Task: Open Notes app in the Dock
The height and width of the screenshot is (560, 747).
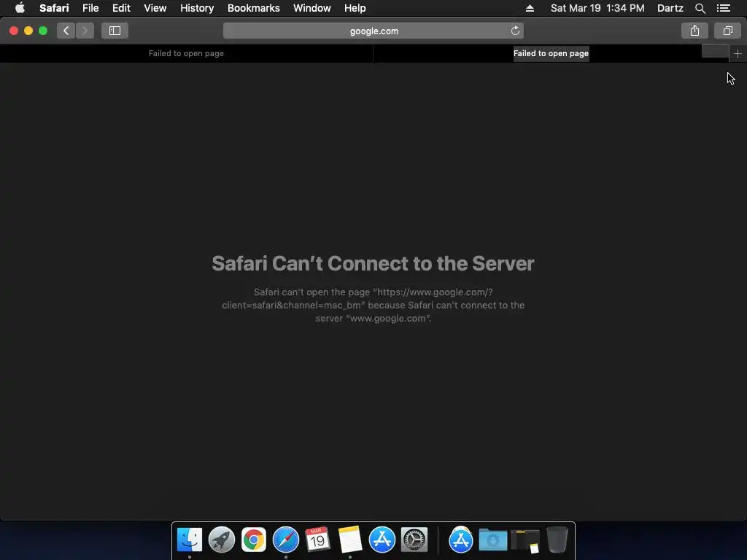Action: tap(350, 540)
